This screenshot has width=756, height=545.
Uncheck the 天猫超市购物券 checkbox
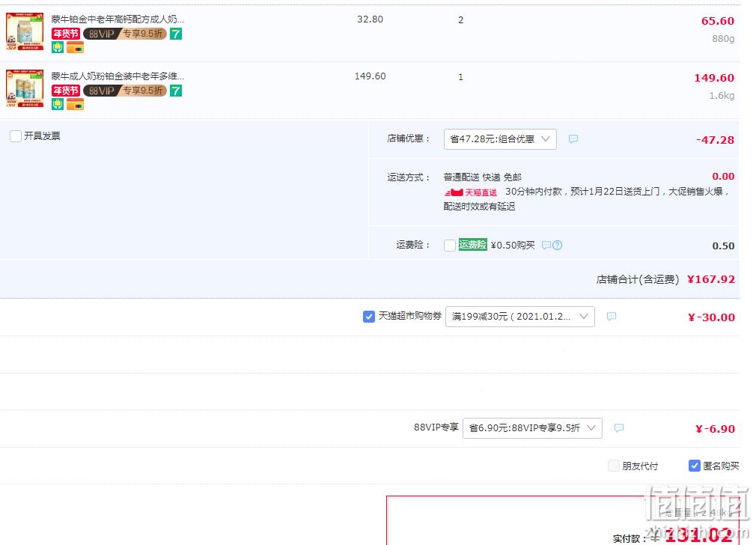tap(369, 317)
